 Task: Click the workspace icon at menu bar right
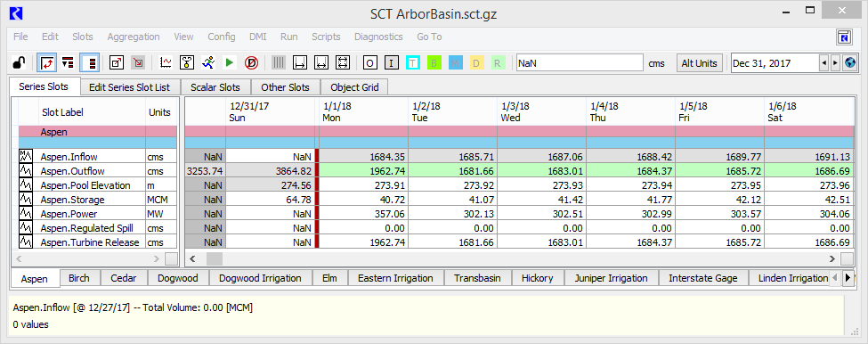click(844, 37)
